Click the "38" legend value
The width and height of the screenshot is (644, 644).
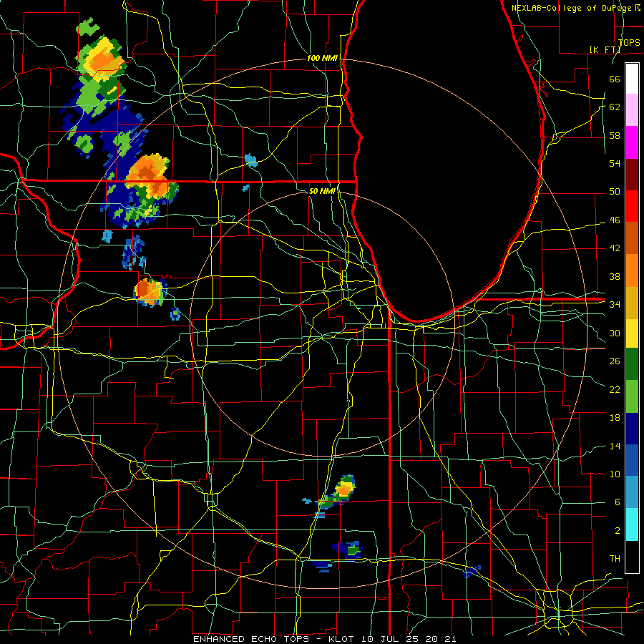click(x=615, y=276)
